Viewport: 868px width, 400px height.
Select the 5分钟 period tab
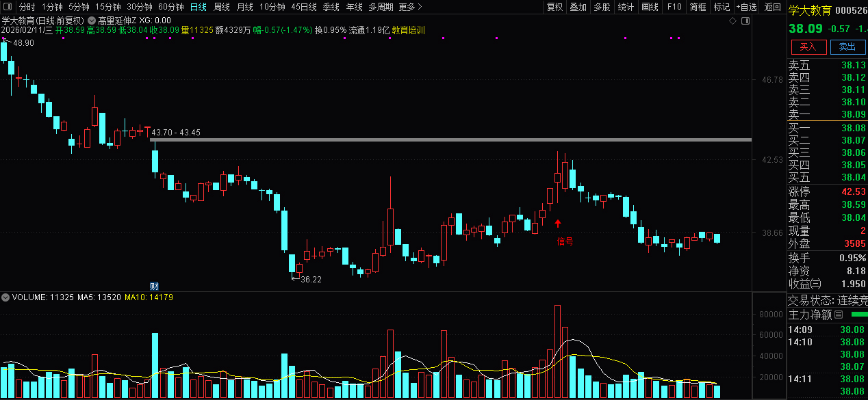click(79, 7)
